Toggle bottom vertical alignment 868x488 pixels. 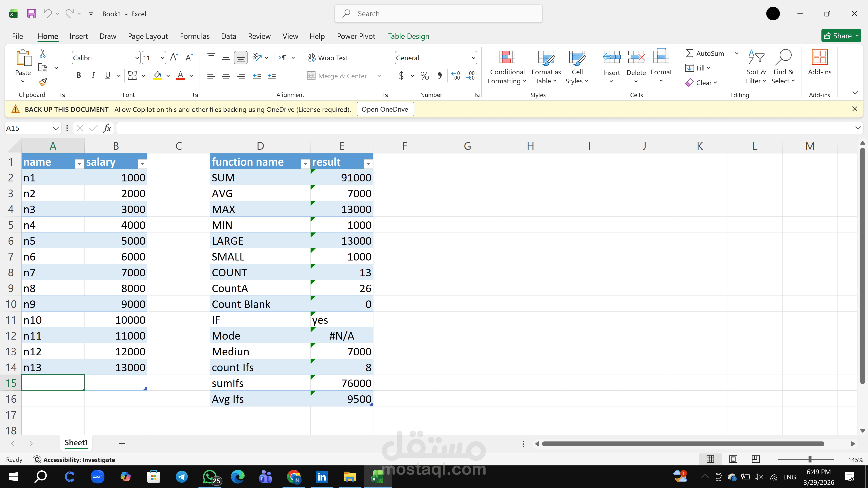click(241, 58)
